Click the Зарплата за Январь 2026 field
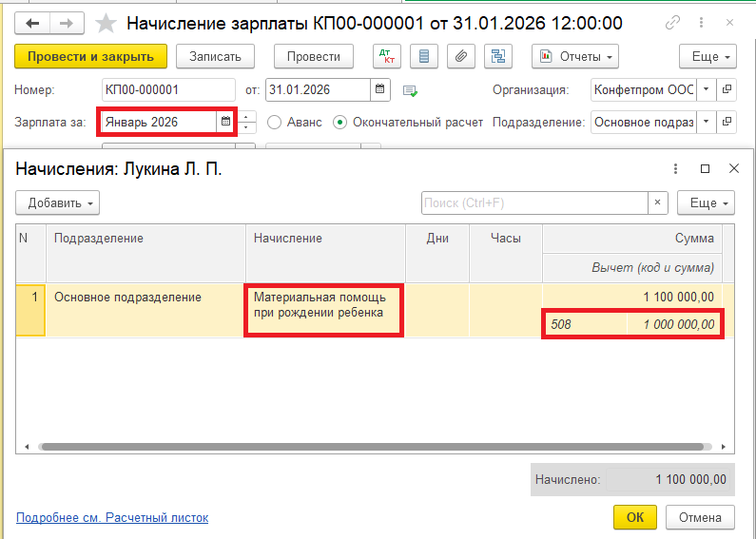 (x=159, y=122)
